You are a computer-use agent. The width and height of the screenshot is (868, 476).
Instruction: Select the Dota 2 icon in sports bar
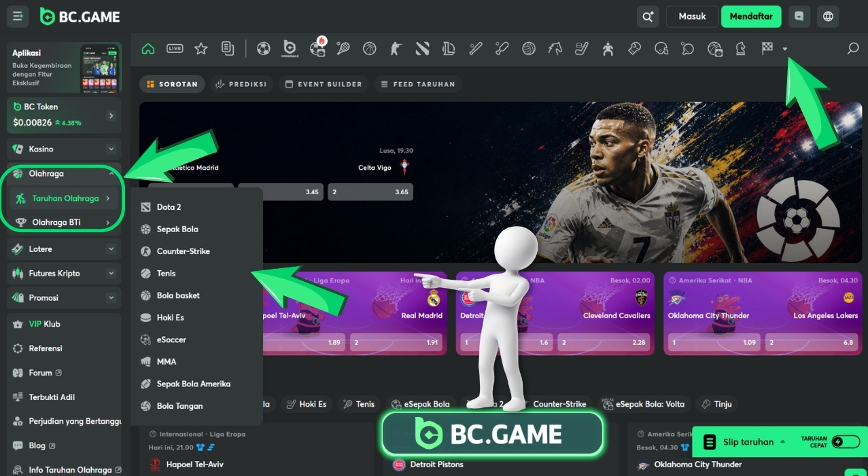coord(423,48)
